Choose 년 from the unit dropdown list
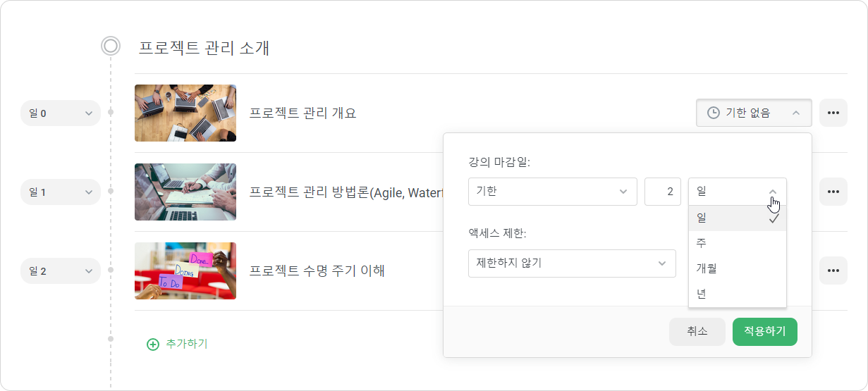Image resolution: width=868 pixels, height=391 pixels. [x=737, y=294]
